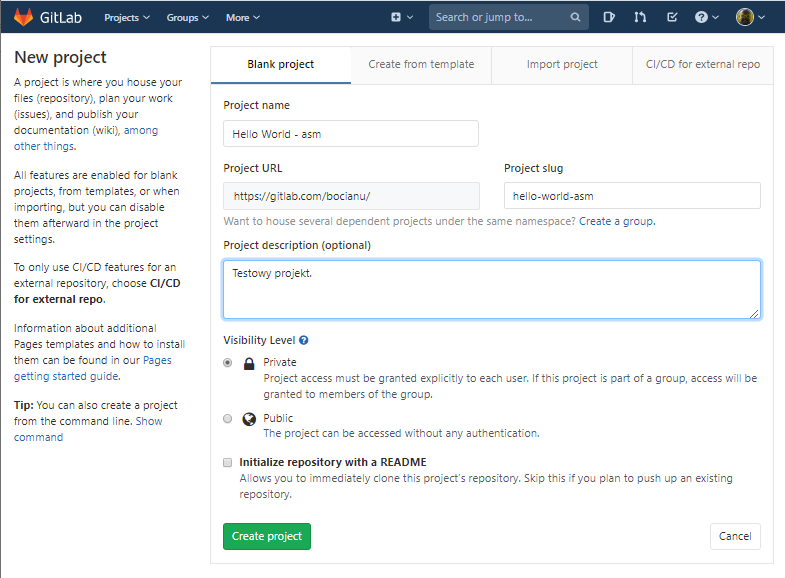Click the Public label text
The height and width of the screenshot is (578, 785).
pyautogui.click(x=278, y=418)
